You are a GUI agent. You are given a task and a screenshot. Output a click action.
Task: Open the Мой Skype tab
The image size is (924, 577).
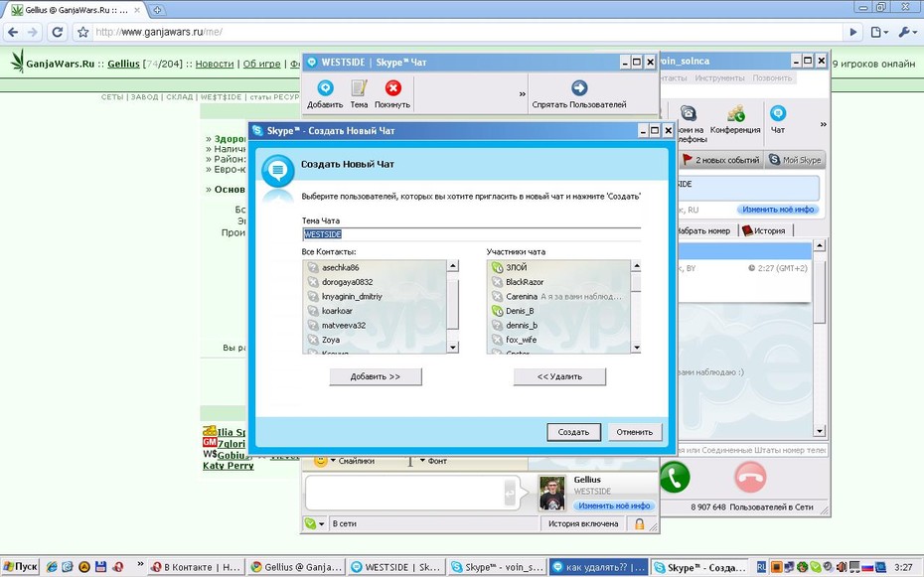coord(795,160)
